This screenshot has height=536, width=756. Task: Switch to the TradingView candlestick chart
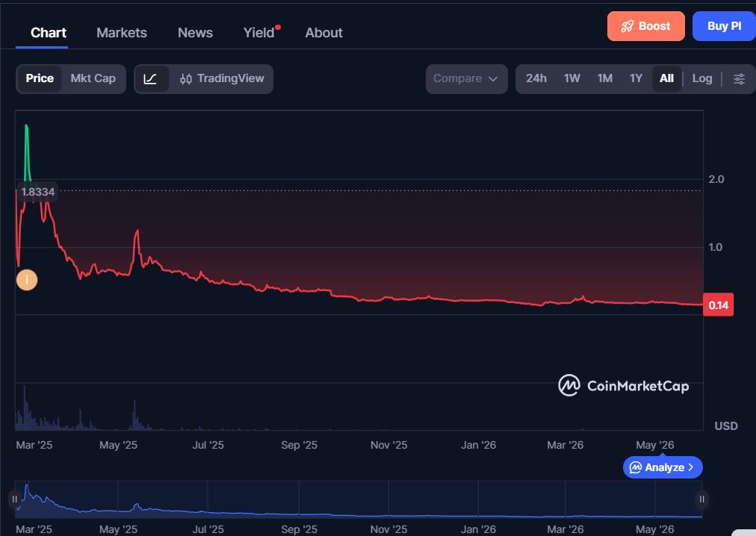pyautogui.click(x=222, y=78)
